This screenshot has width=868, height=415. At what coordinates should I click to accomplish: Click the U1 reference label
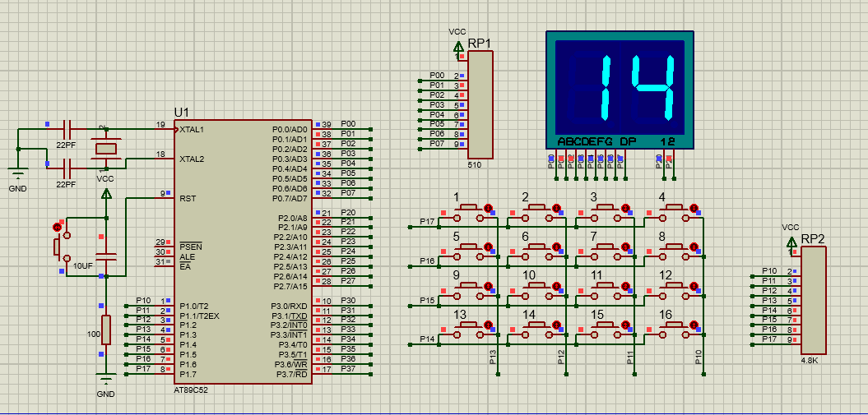[182, 113]
